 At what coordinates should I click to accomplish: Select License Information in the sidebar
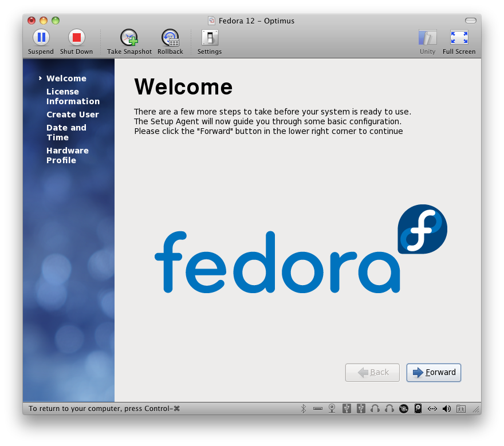tap(73, 96)
